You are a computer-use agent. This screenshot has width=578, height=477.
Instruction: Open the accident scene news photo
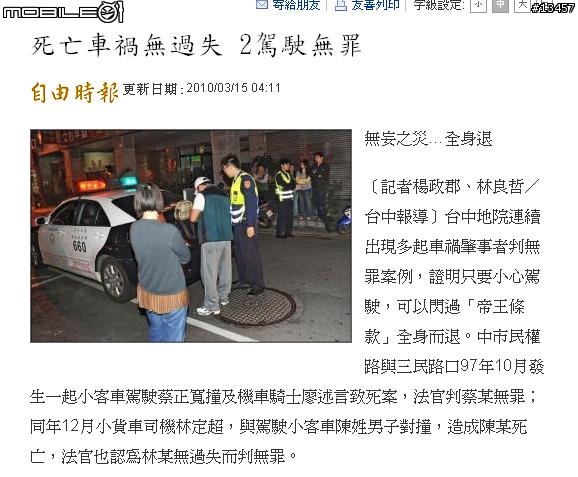[191, 236]
